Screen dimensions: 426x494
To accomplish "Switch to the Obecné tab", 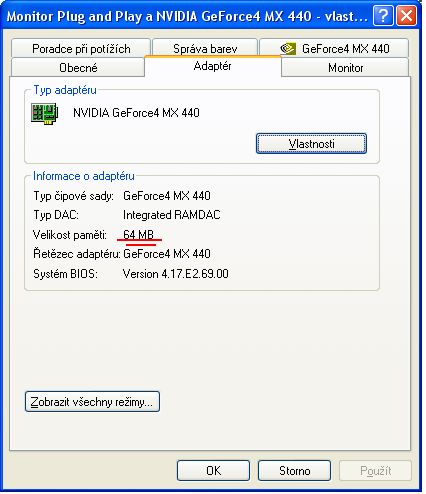I will pyautogui.click(x=78, y=68).
